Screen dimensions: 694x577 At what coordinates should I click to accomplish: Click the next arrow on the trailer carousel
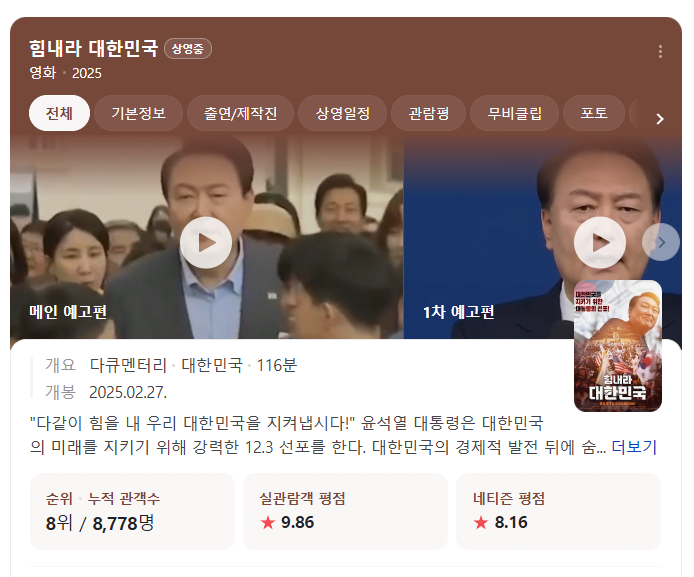click(x=661, y=242)
